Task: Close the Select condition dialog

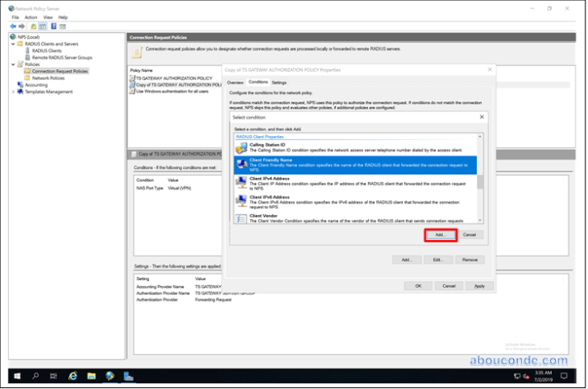Action: pyautogui.click(x=482, y=117)
